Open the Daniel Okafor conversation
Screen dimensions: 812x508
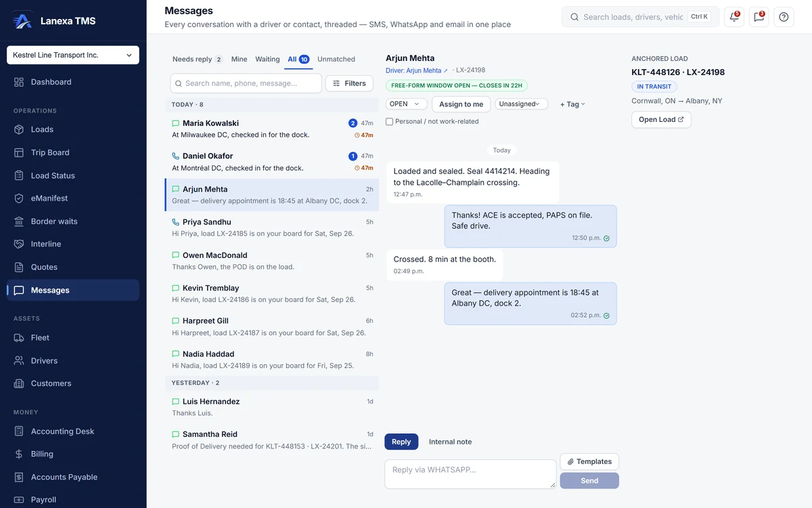point(272,162)
